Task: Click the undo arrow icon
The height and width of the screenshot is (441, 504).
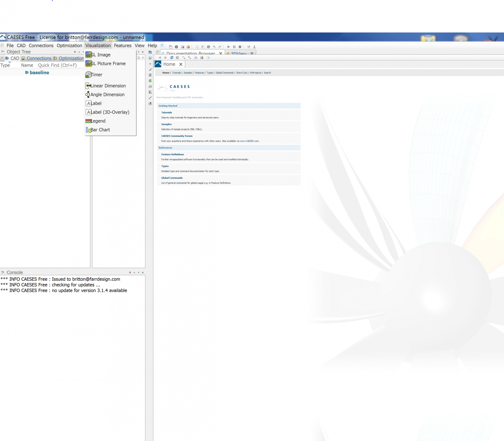Action: tap(214, 47)
